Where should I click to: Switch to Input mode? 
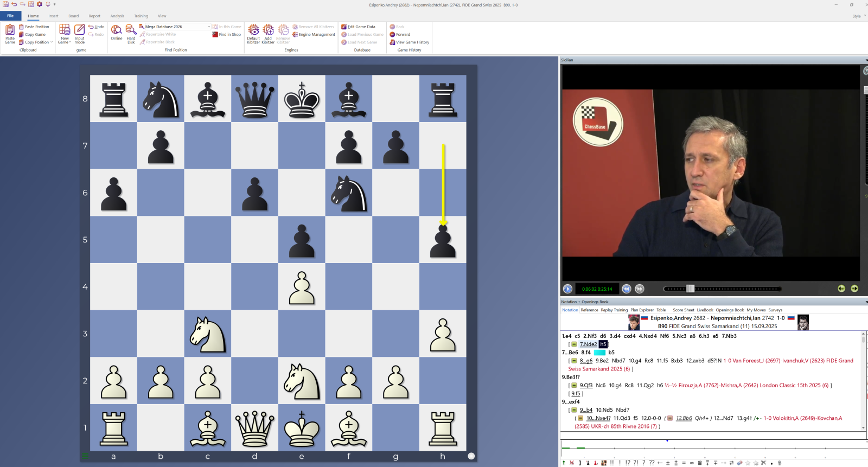(79, 32)
